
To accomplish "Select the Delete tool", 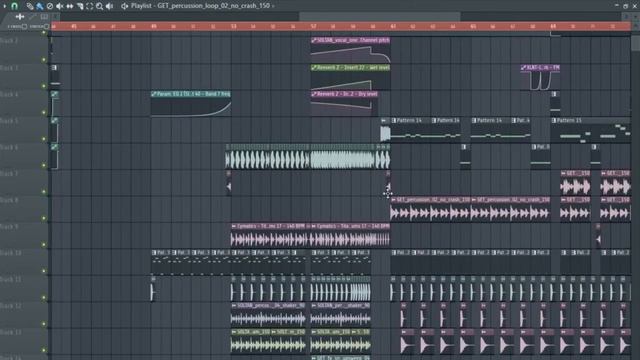I will [x=50, y=6].
